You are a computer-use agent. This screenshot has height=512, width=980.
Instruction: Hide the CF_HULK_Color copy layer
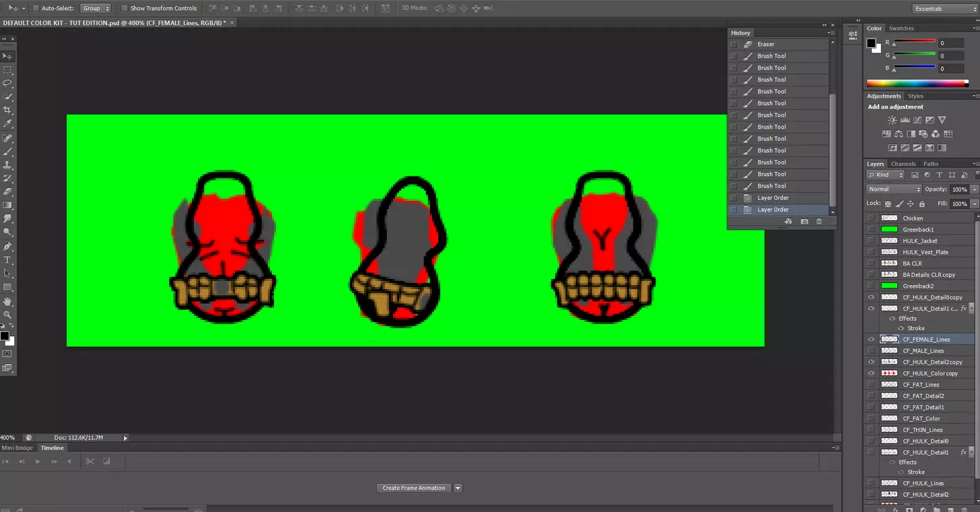pyautogui.click(x=872, y=373)
